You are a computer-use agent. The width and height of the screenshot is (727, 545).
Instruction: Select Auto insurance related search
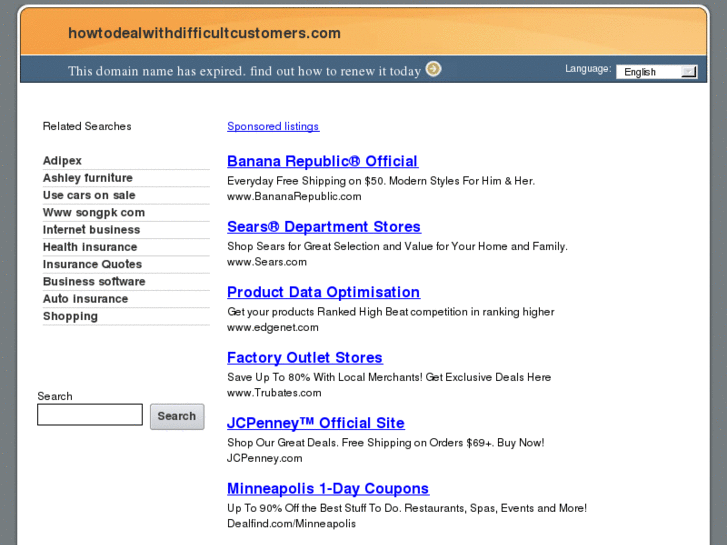(x=85, y=299)
